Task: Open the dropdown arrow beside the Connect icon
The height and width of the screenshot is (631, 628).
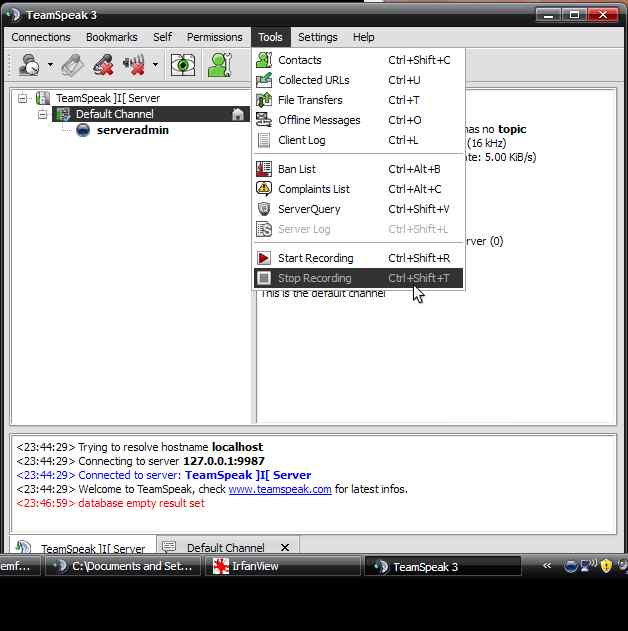Action: [x=50, y=64]
